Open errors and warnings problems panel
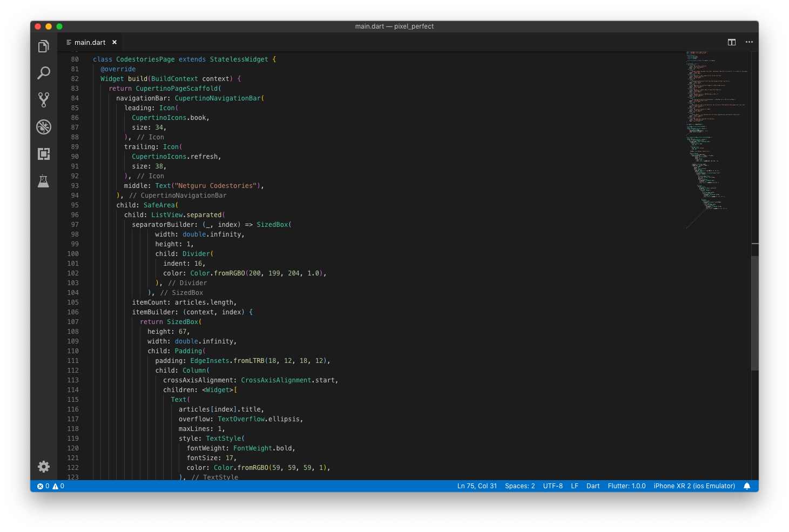Screen dimensions: 789x532 click(51, 486)
